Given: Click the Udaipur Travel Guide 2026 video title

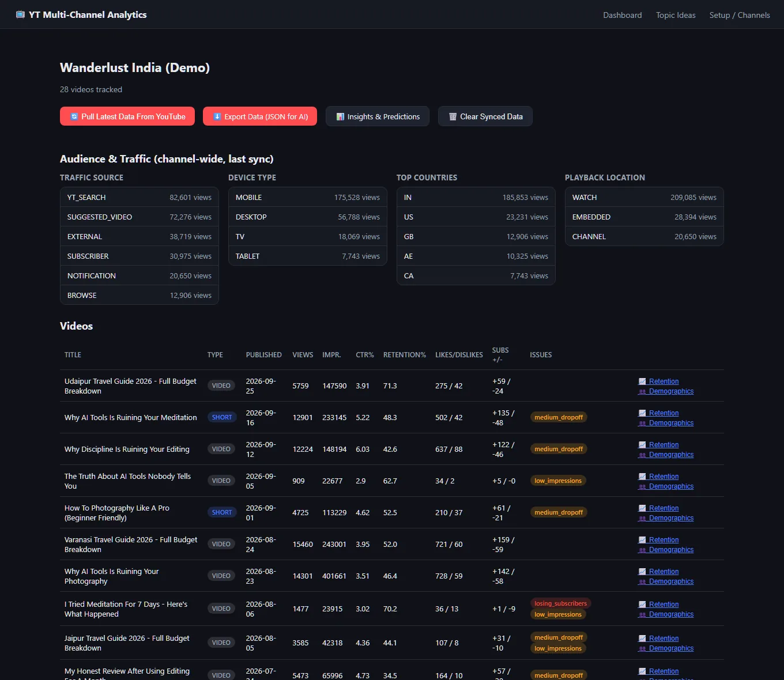Looking at the screenshot, I should click(130, 386).
